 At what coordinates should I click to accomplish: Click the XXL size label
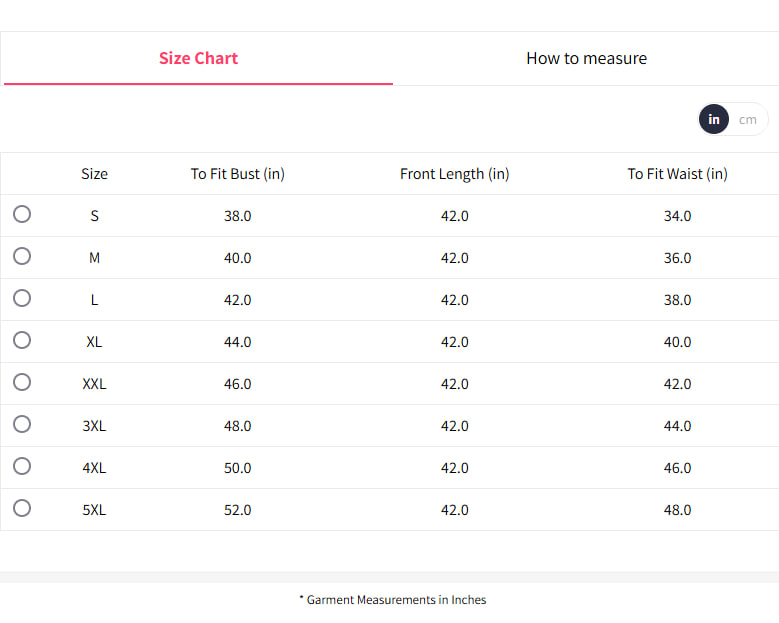tap(94, 384)
